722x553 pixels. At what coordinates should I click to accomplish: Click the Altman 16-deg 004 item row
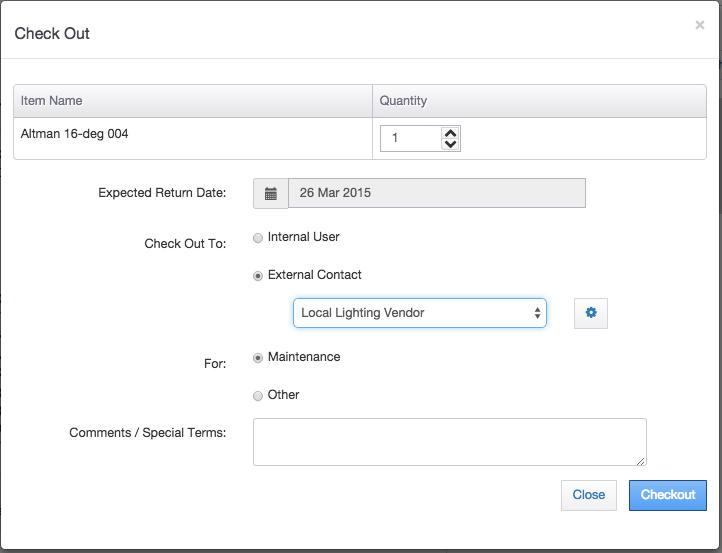pyautogui.click(x=360, y=139)
